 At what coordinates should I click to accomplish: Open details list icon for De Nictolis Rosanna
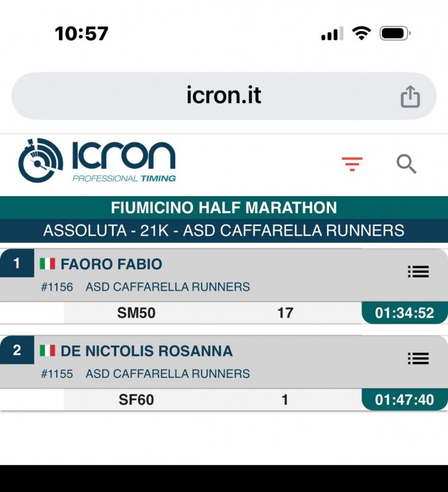pyautogui.click(x=418, y=359)
